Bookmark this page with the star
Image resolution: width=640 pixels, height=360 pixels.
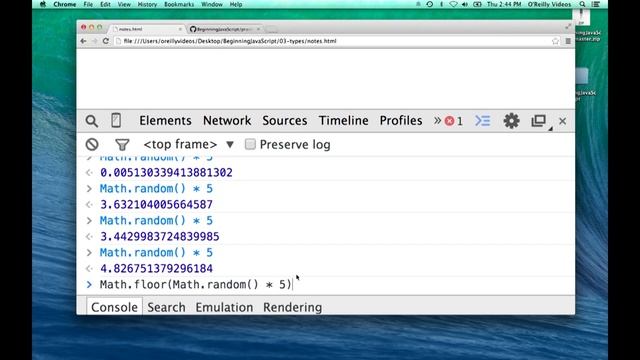pos(555,41)
